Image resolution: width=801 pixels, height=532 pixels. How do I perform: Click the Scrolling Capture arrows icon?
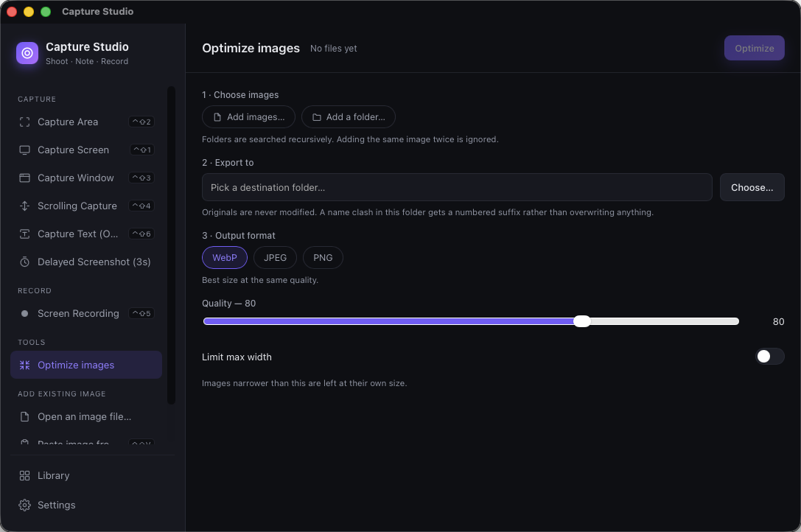click(24, 206)
